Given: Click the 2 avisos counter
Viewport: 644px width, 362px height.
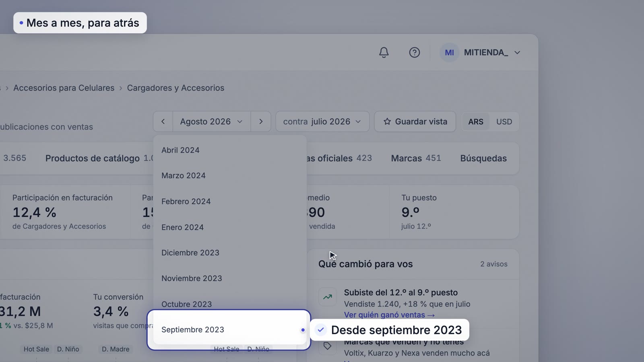Looking at the screenshot, I should click(493, 264).
